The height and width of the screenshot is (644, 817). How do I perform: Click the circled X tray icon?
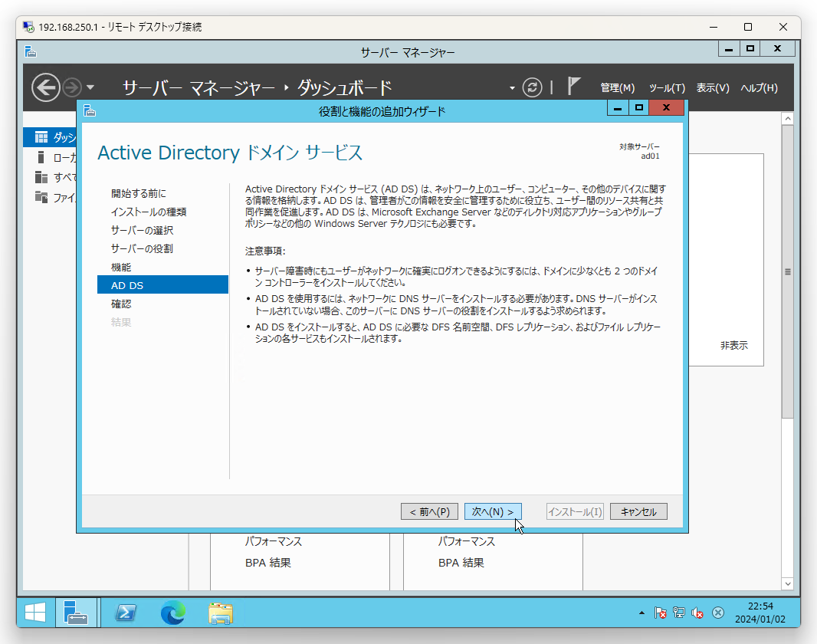click(718, 613)
